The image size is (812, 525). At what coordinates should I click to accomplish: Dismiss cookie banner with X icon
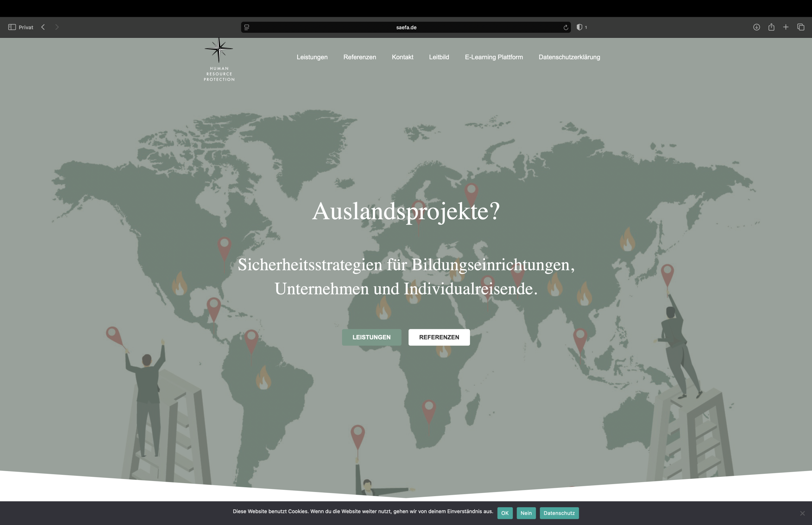[x=802, y=513]
